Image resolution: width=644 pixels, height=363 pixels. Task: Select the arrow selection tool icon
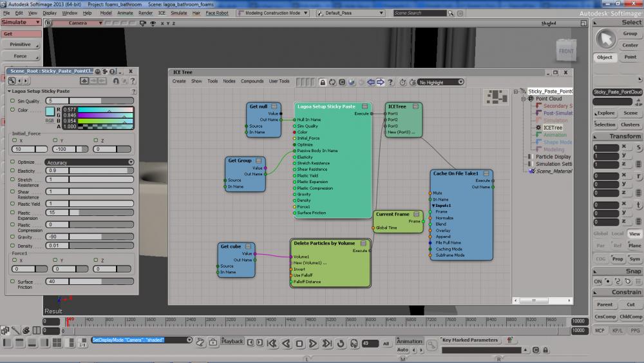(x=605, y=39)
